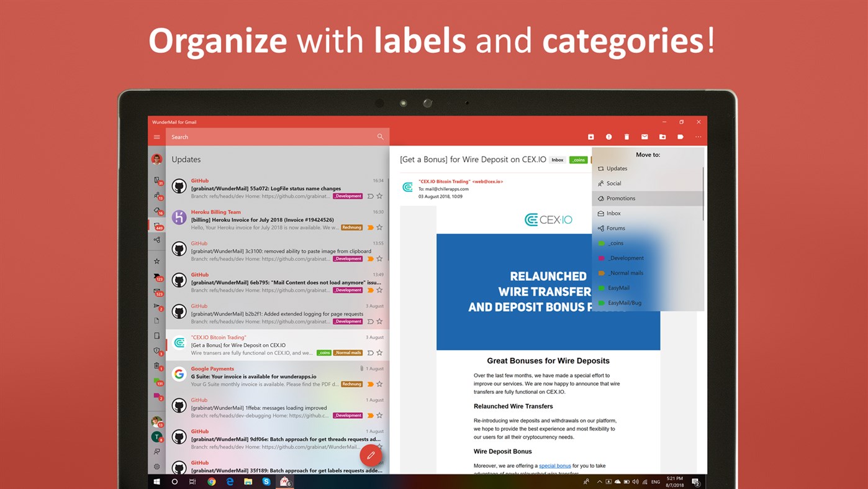Image resolution: width=868 pixels, height=489 pixels.
Task: Open the label tag icon in toolbar
Action: click(x=680, y=136)
